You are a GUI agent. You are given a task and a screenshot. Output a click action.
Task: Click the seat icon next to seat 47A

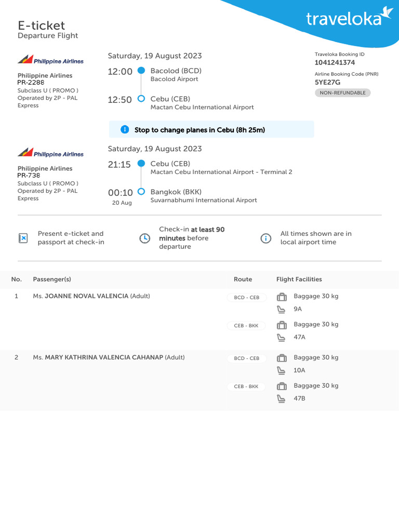282,338
